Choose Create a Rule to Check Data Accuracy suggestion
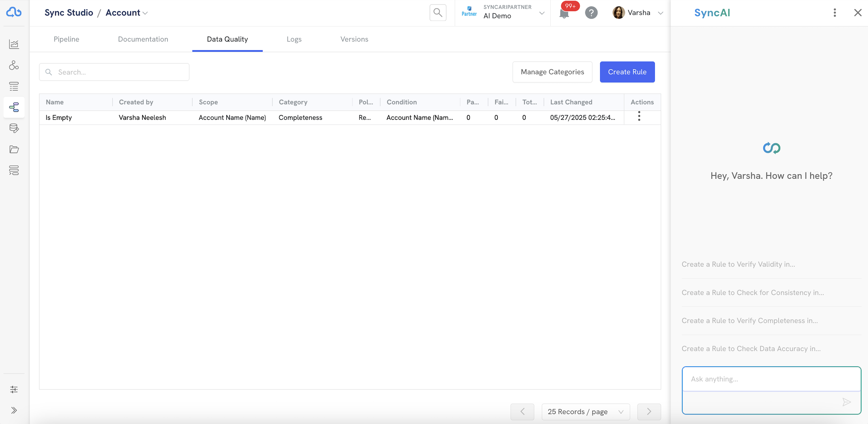 click(751, 348)
